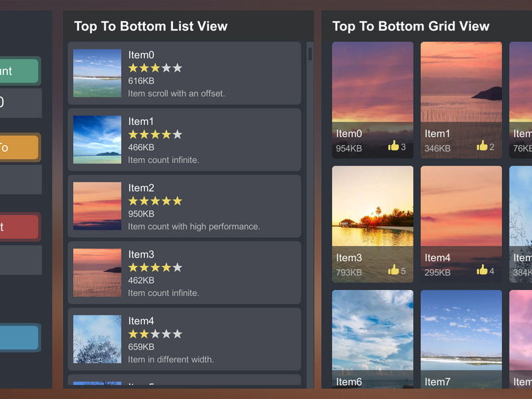Click the blue button on left panel

tap(19, 338)
